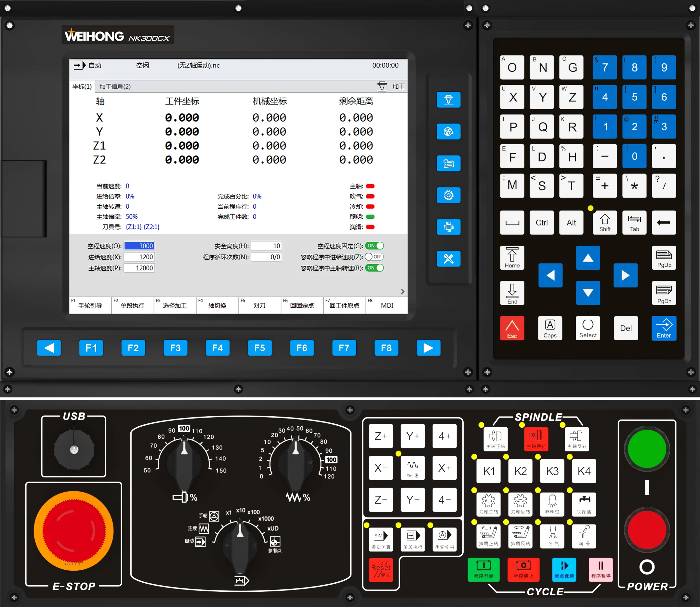Enable ignore program feedrate (Z) switch
This screenshot has height=607, width=700.
(374, 257)
